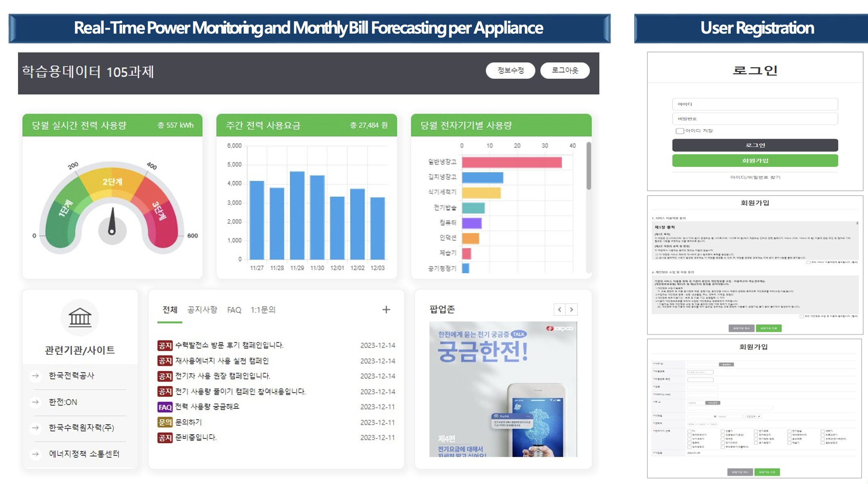Viewport: 868px width, 484px height.
Task: Click the green 회원가입 button on login
Action: (x=755, y=161)
